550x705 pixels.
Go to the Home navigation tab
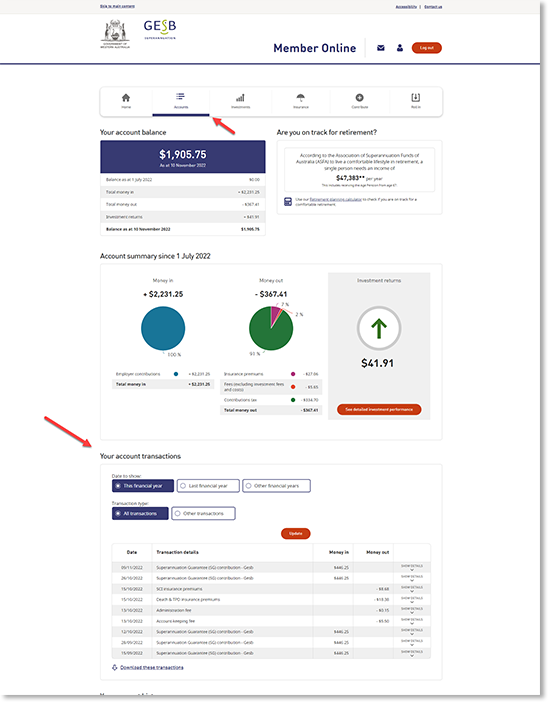coord(126,102)
